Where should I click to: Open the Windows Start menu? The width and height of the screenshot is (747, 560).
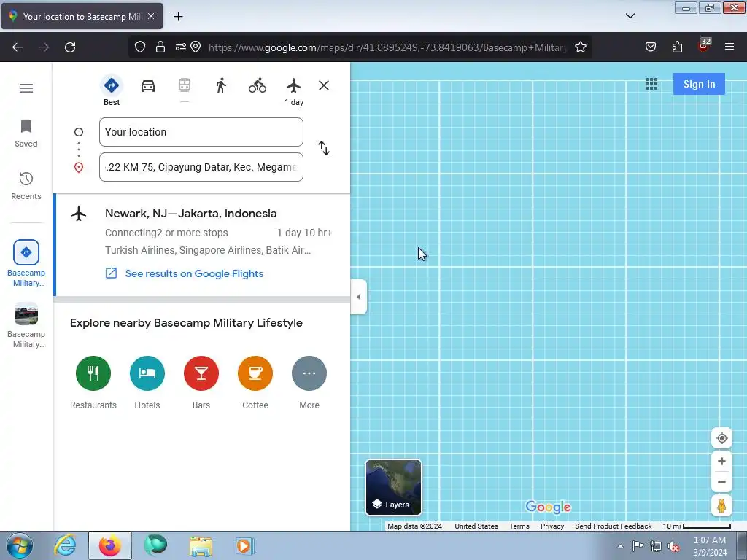point(20,545)
